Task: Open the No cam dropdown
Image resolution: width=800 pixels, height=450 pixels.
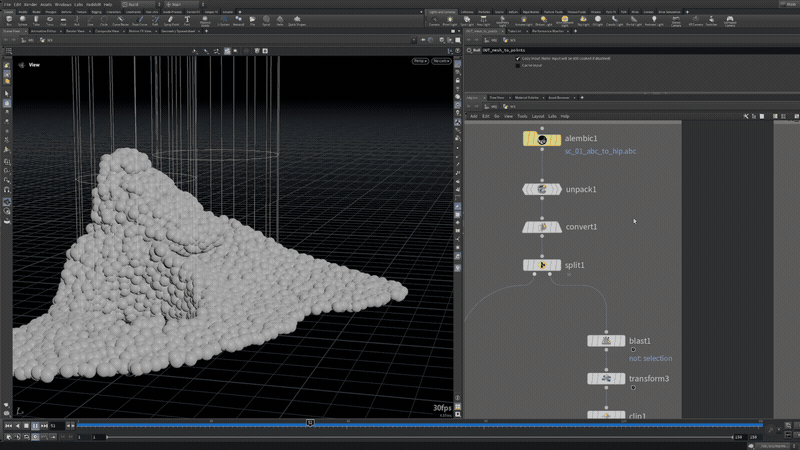Action: pos(441,61)
